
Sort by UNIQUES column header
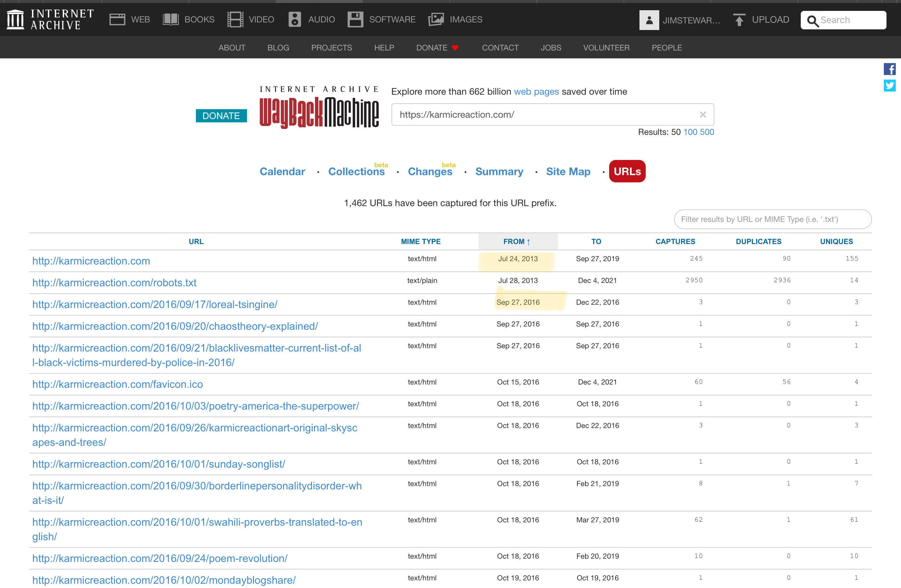pyautogui.click(x=836, y=241)
